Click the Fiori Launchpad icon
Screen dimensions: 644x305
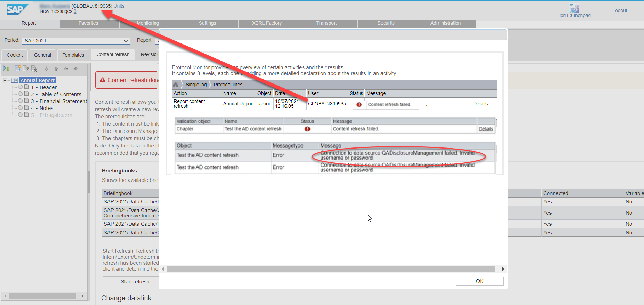[x=574, y=8]
